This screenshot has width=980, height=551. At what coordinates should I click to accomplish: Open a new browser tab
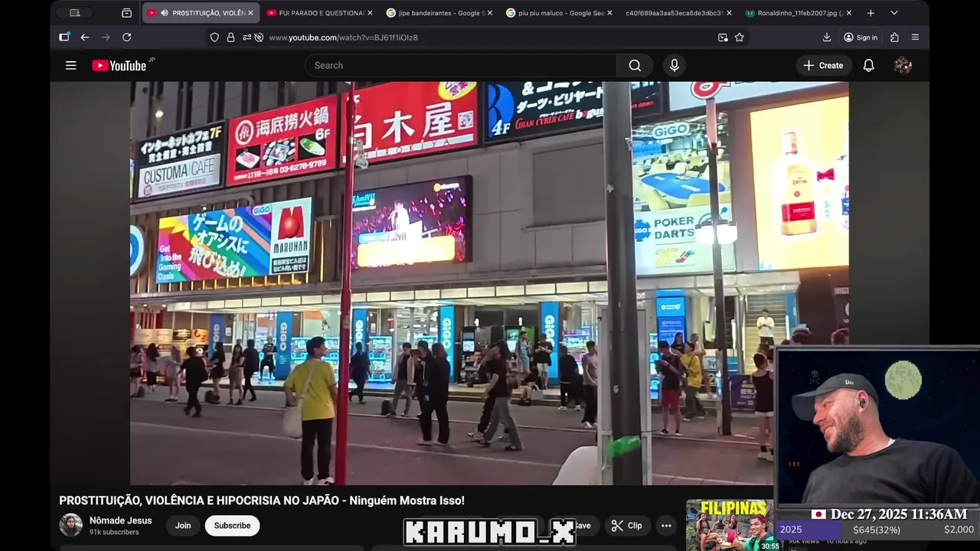(x=871, y=13)
